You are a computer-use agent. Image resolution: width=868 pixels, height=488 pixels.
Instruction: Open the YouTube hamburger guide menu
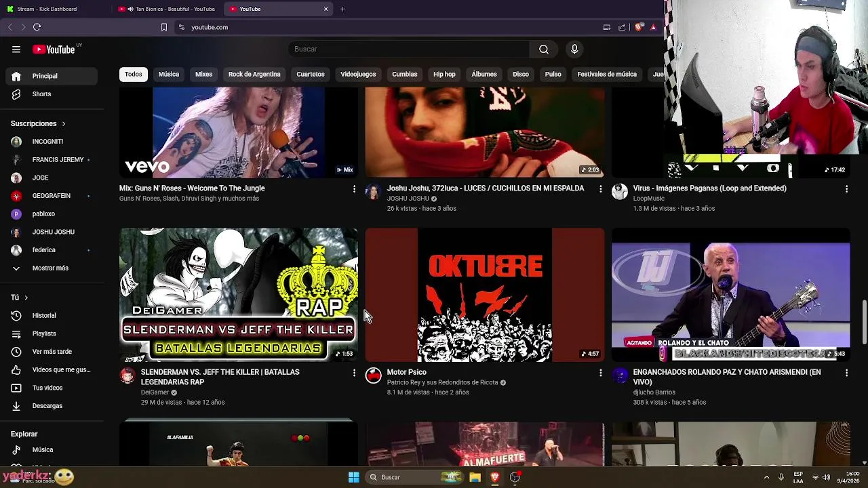pyautogui.click(x=16, y=49)
